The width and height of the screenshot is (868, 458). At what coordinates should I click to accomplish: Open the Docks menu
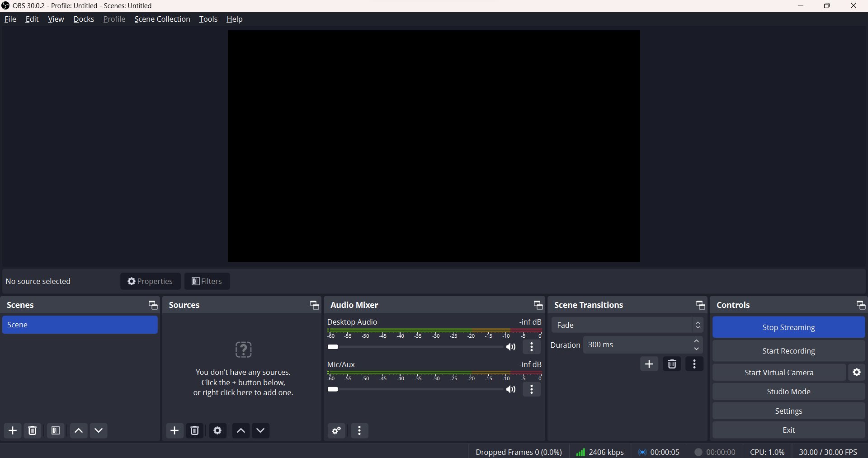pos(84,19)
